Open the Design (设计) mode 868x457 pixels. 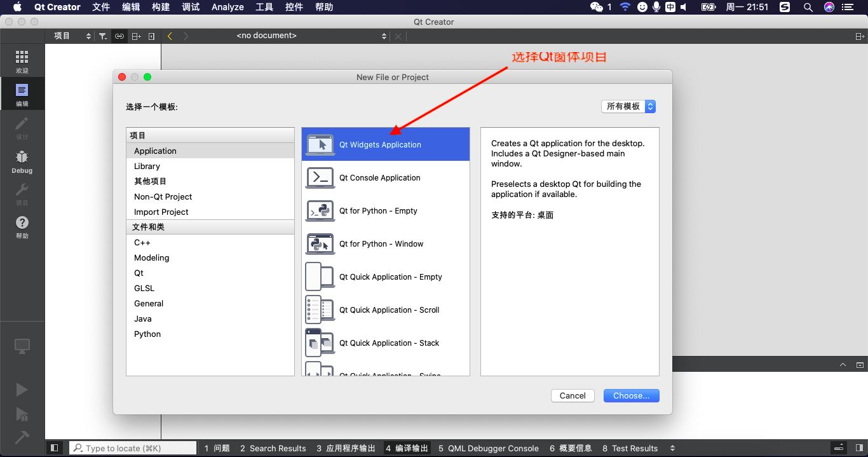(22, 127)
